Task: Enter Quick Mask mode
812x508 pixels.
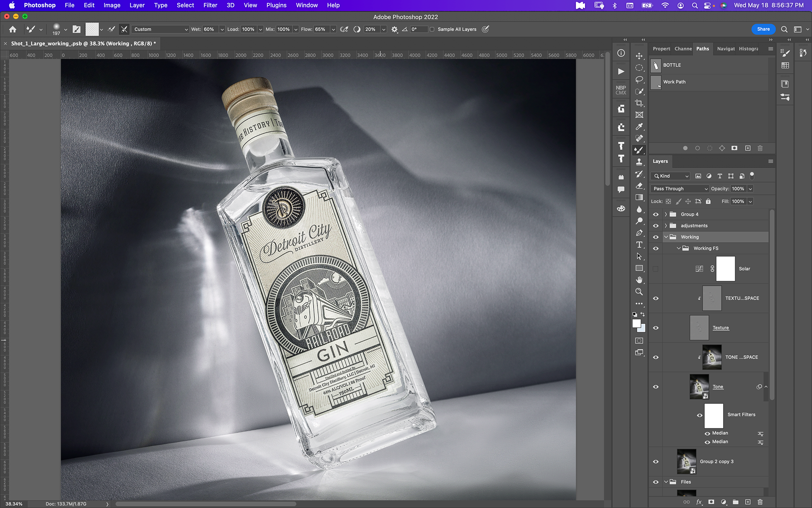Action: pyautogui.click(x=639, y=341)
